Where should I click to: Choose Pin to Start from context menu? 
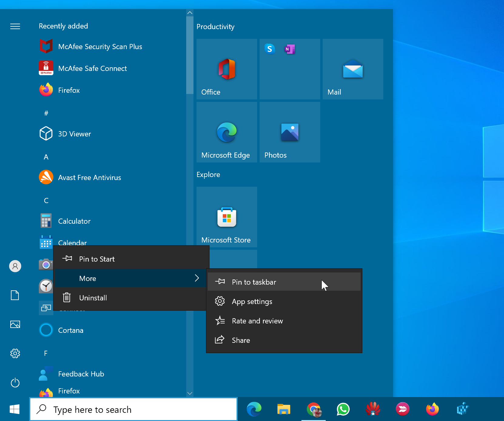tap(97, 259)
